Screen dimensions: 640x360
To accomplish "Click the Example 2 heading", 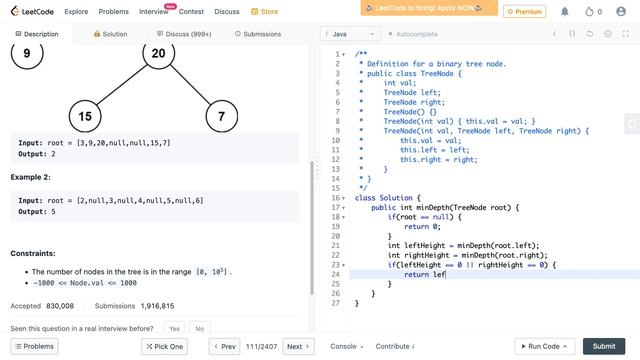I will coord(31,177).
